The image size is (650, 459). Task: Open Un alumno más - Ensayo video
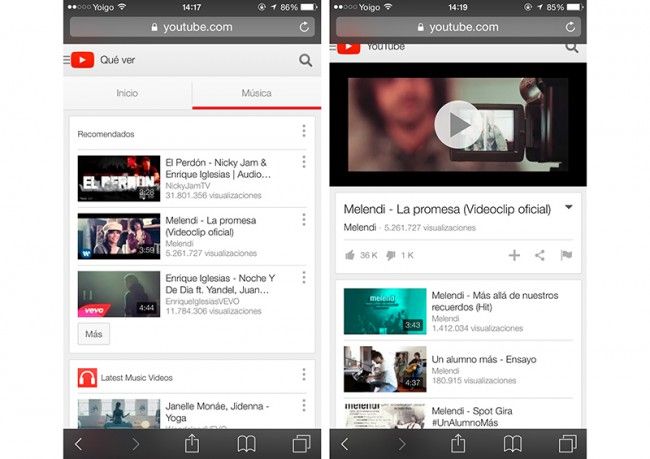click(x=484, y=359)
